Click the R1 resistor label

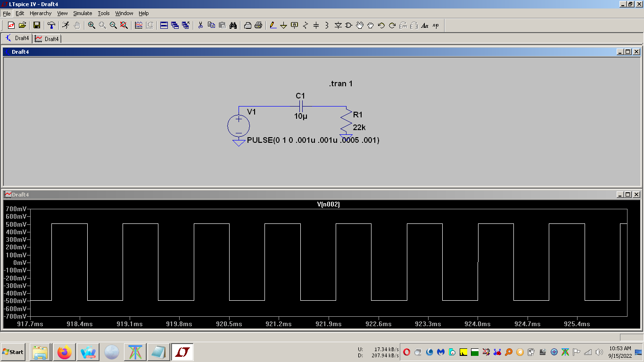pos(358,115)
